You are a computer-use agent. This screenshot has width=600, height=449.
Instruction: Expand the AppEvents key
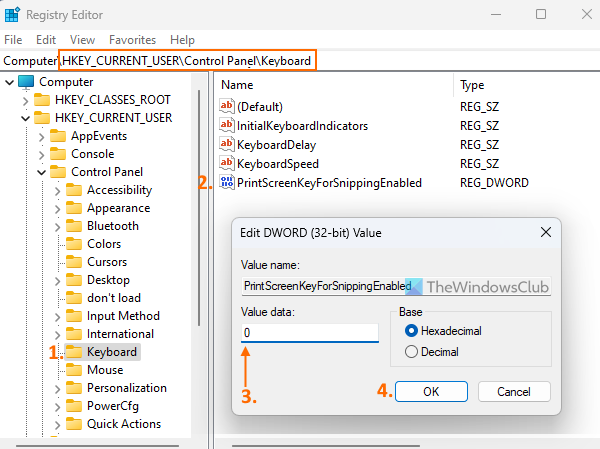41,137
